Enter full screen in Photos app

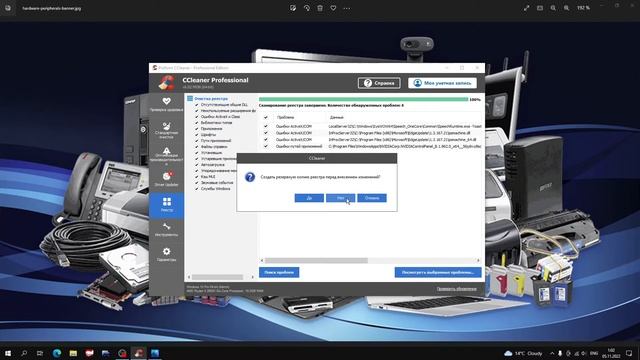click(527, 8)
